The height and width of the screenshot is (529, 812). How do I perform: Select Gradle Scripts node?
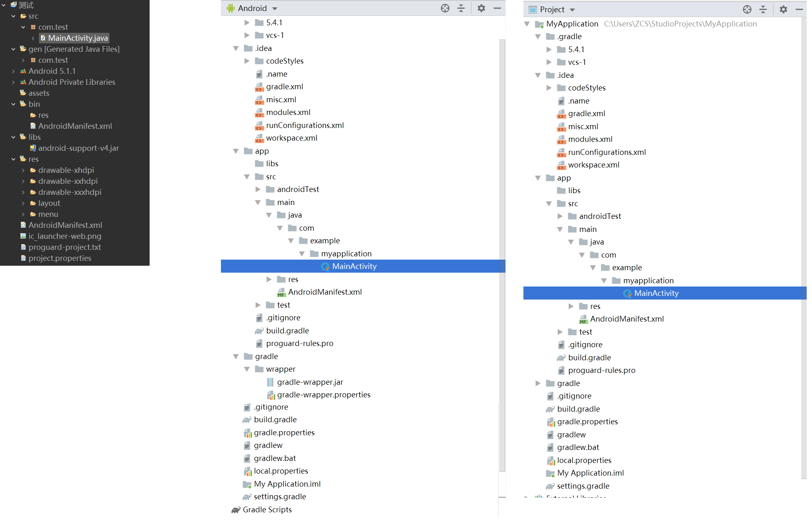262,509
